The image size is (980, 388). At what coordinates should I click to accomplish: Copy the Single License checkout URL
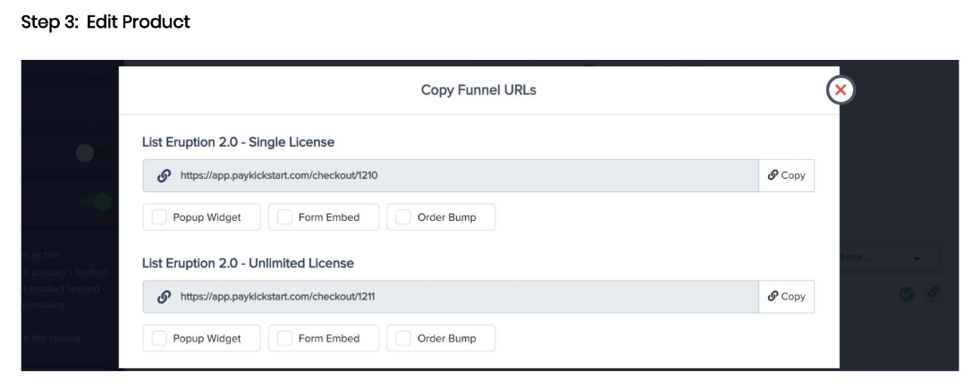click(786, 176)
